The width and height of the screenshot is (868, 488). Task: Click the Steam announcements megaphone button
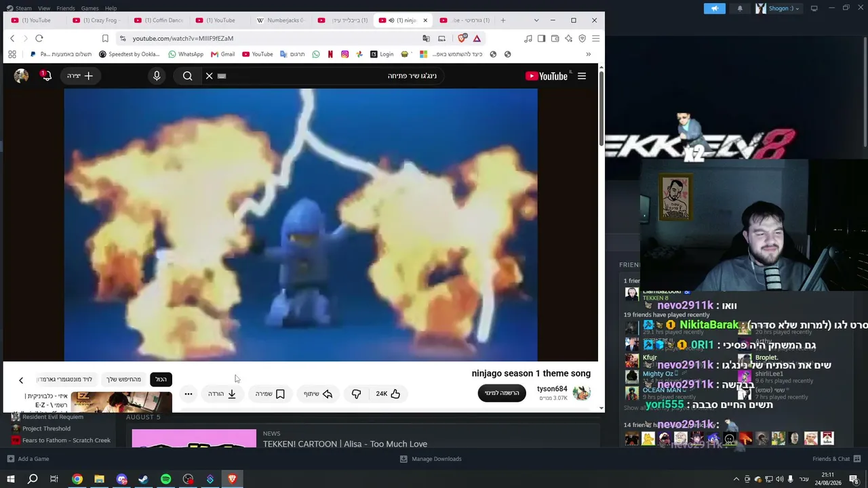tap(714, 8)
